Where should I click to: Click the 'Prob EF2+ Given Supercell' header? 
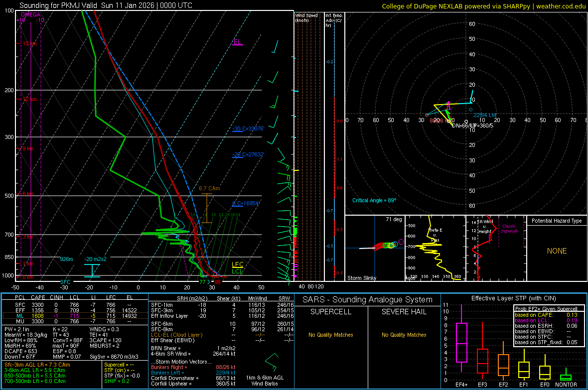tap(546, 309)
